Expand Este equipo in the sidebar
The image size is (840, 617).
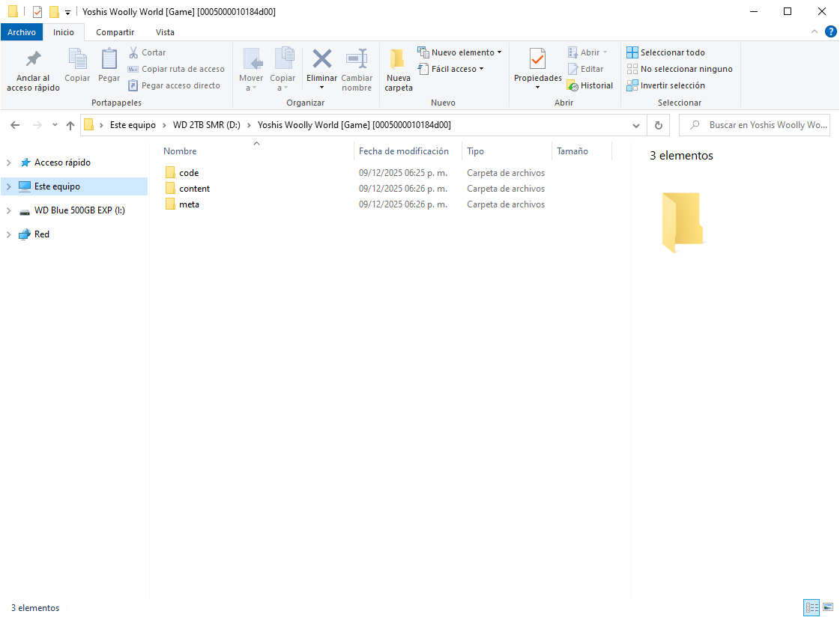click(8, 186)
